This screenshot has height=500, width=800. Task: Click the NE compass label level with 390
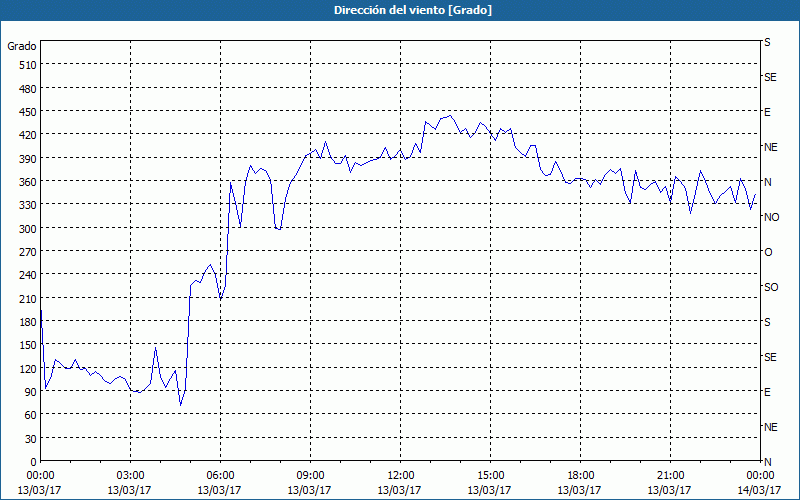[770, 147]
